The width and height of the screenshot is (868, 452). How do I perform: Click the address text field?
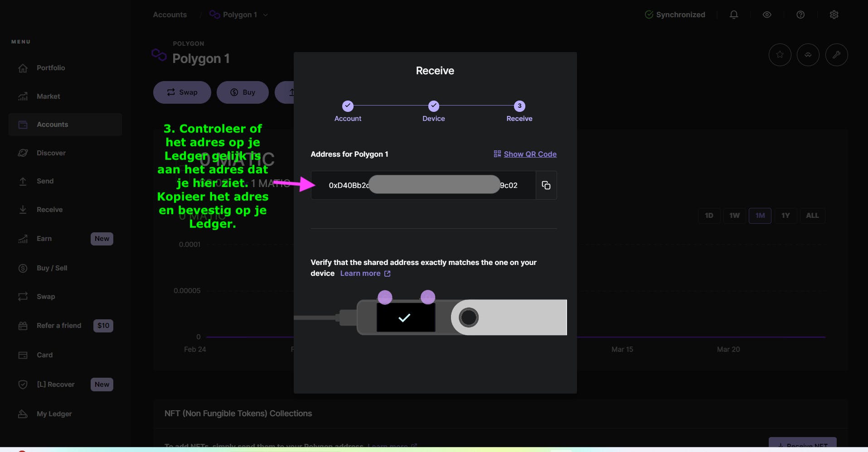coord(423,185)
